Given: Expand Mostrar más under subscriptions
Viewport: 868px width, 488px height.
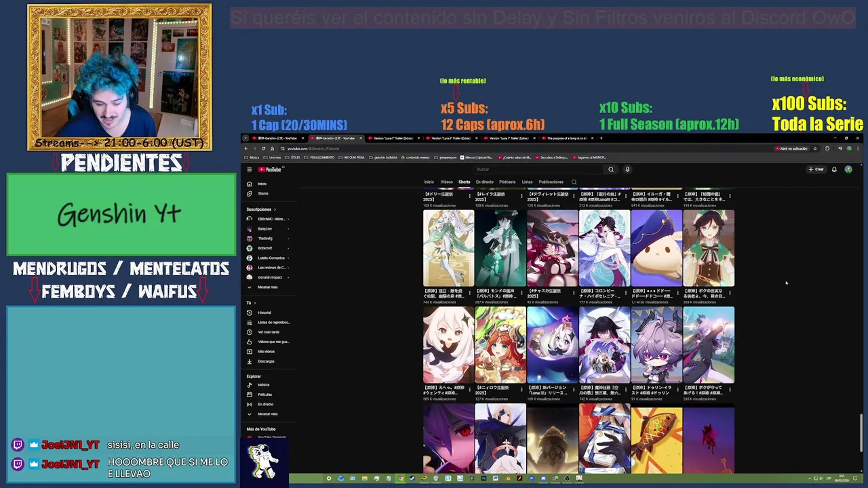Looking at the screenshot, I should [267, 287].
